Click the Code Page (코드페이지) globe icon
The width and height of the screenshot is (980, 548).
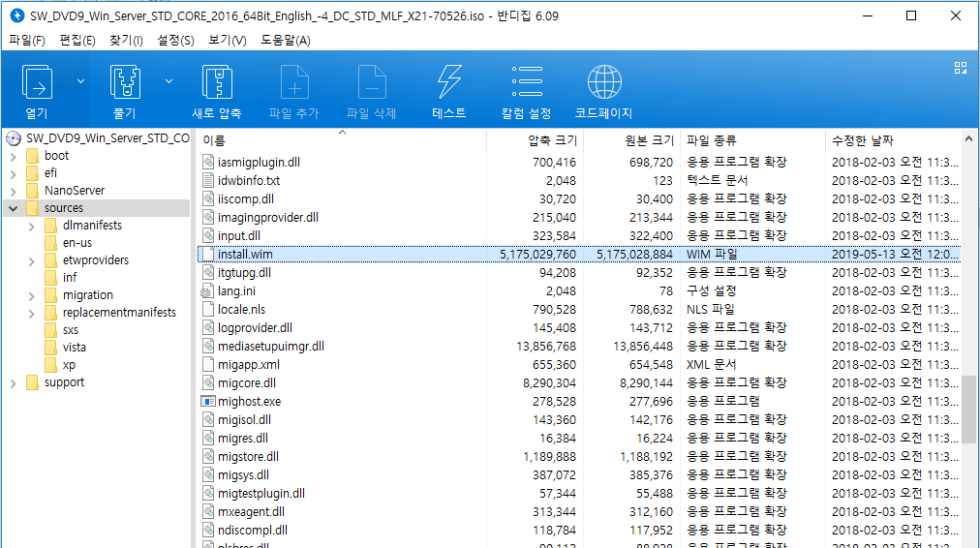tap(604, 82)
